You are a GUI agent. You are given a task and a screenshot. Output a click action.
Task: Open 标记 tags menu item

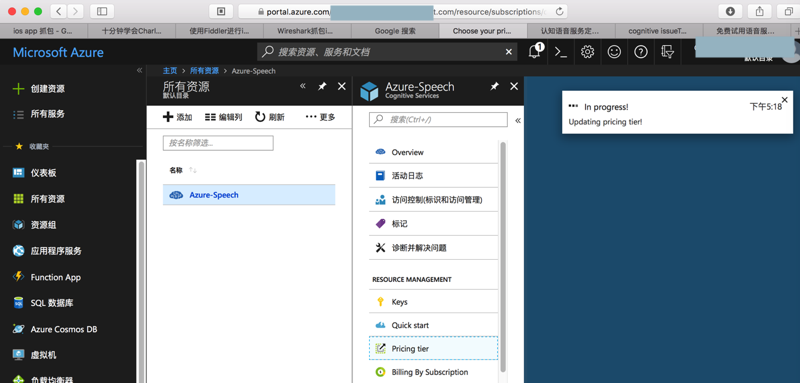[433, 224]
